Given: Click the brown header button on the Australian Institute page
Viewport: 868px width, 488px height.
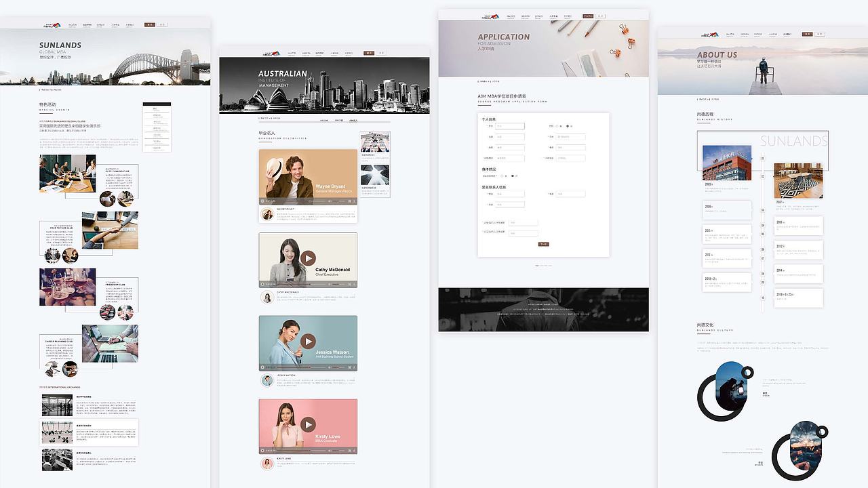Looking at the screenshot, I should [x=369, y=53].
